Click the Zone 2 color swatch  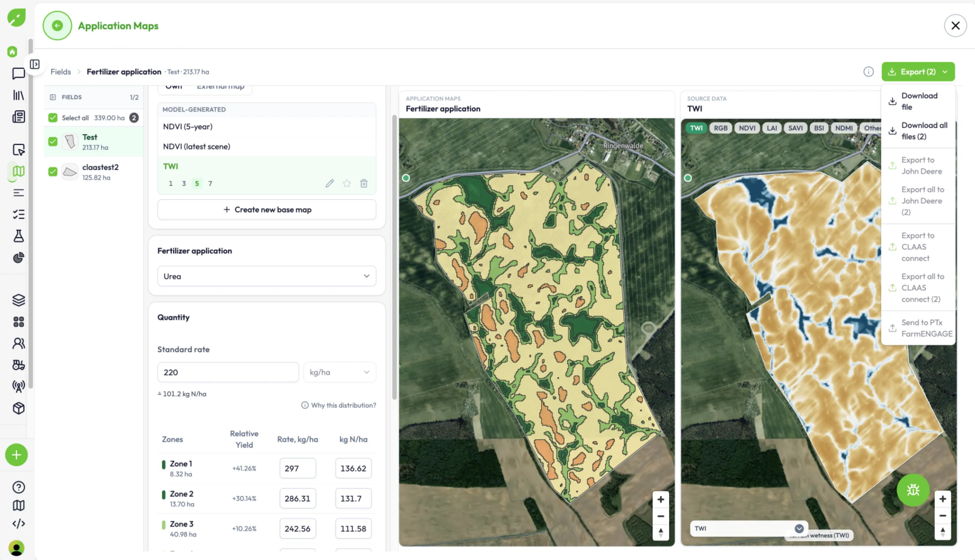(x=163, y=495)
